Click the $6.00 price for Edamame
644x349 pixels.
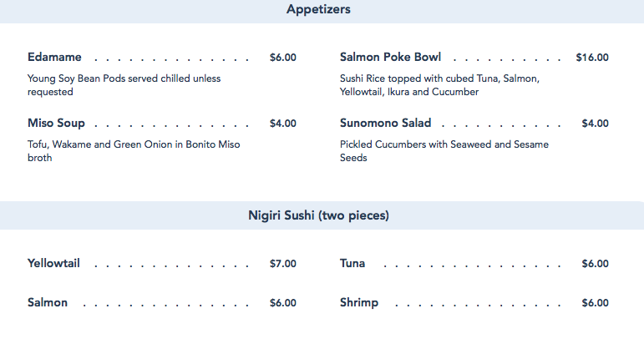(x=282, y=58)
